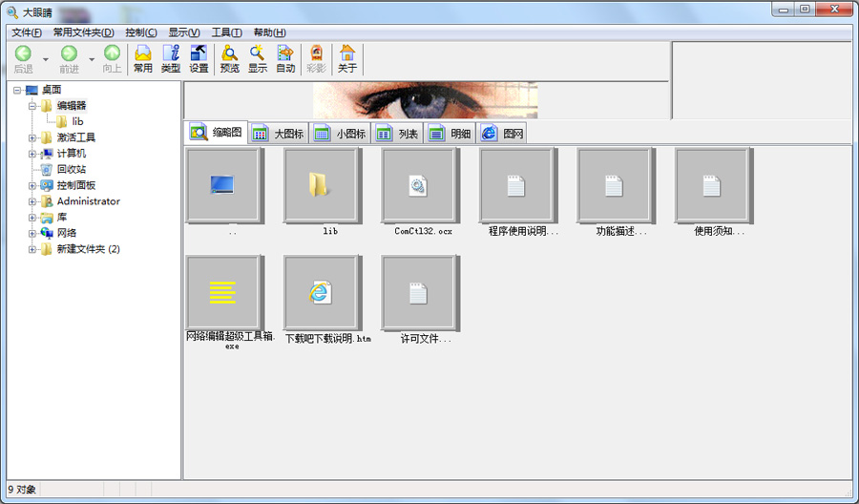This screenshot has width=859, height=504.
Task: Switch to the 大图标 view tab
Action: point(278,134)
